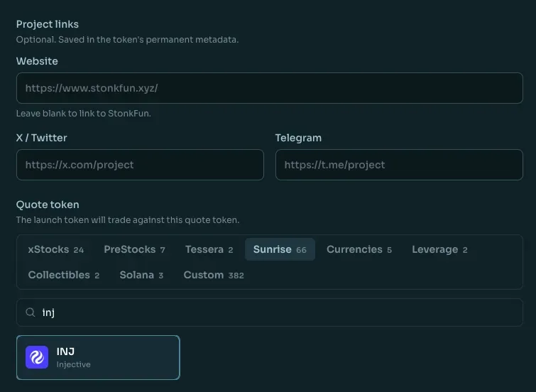Click the 'Project links' heading text

point(48,24)
